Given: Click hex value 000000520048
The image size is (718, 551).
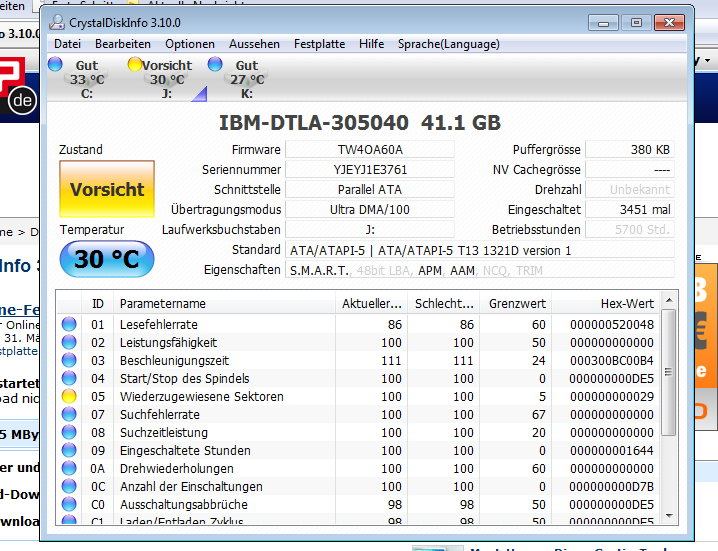Looking at the screenshot, I should [612, 325].
